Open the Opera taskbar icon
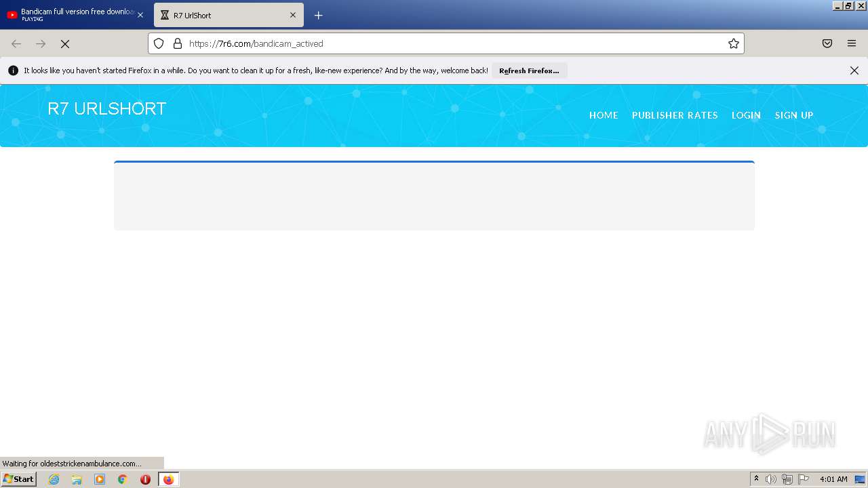 145,479
